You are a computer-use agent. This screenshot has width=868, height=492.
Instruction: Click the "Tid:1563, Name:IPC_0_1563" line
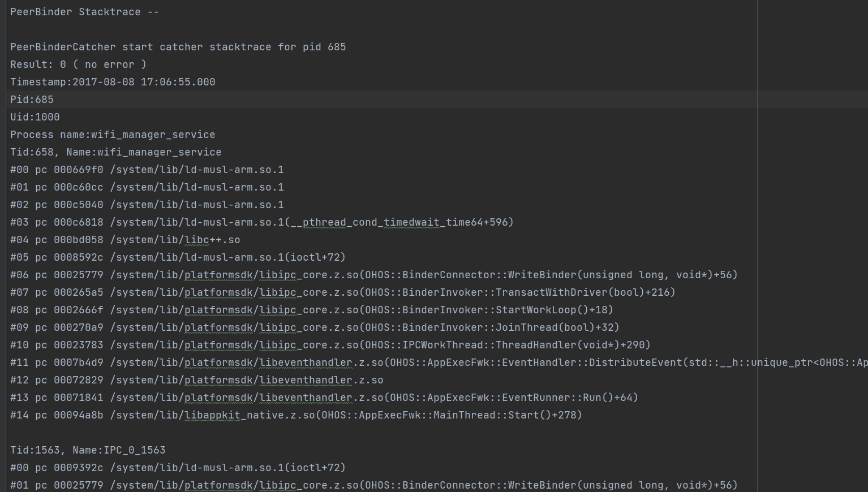point(88,450)
